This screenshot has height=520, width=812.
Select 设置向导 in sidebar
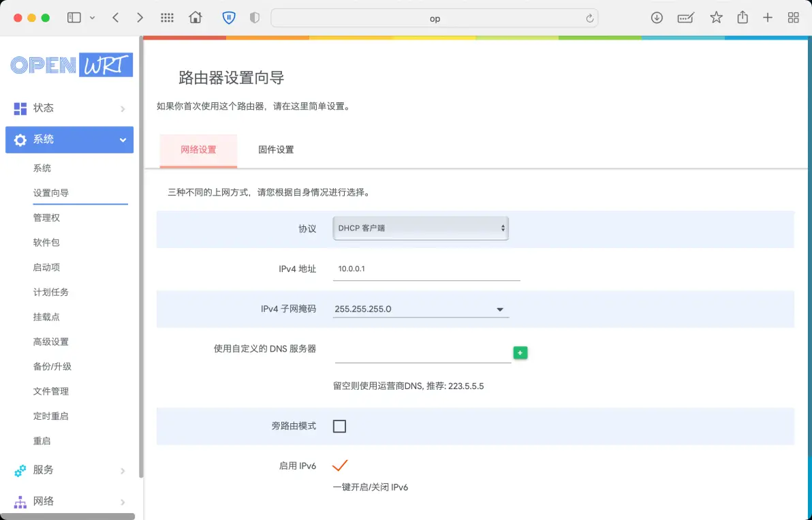pos(50,193)
